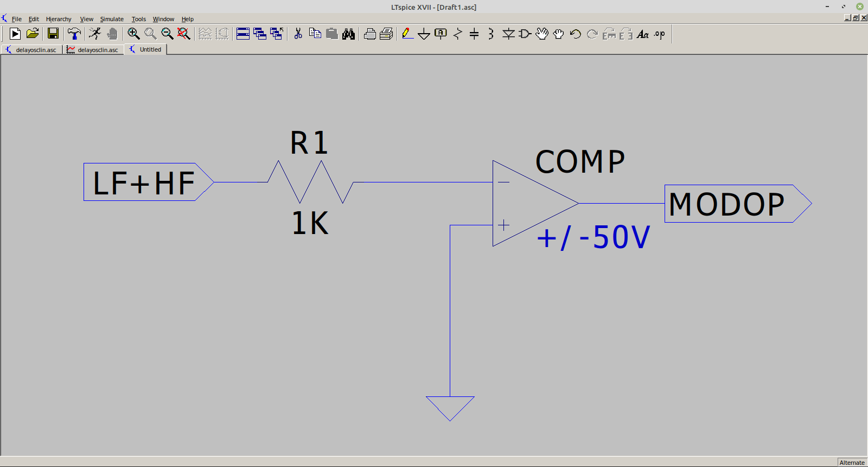Click the LF+HF input label
This screenshot has width=868, height=467.
(149, 182)
